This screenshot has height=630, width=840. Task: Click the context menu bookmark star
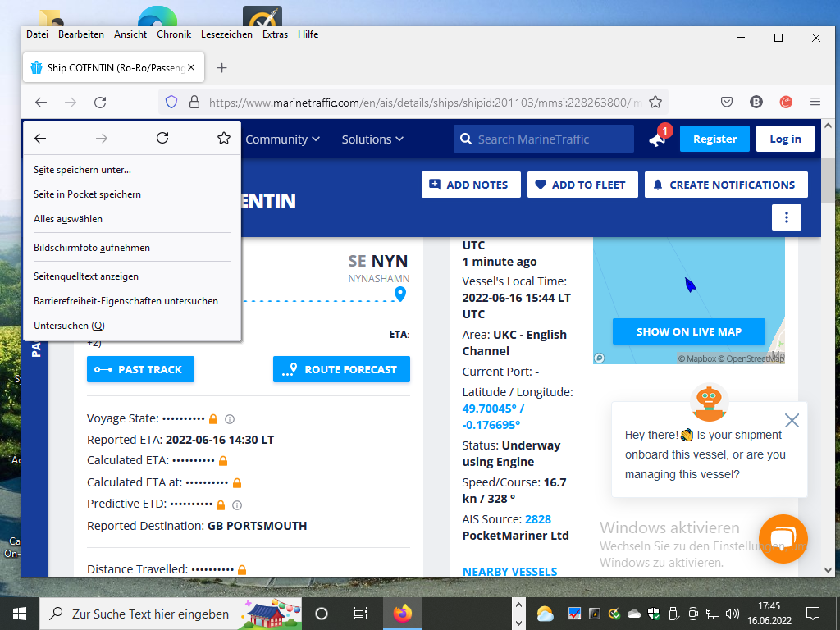224,138
